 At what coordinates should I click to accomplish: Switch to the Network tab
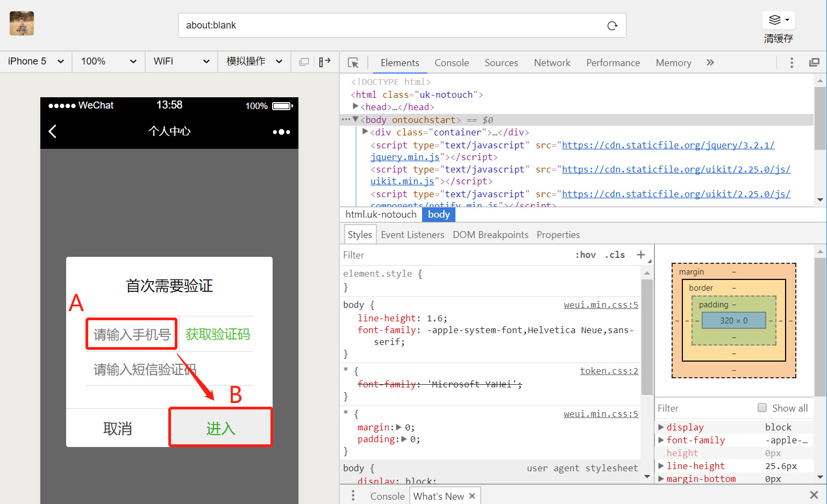[552, 63]
